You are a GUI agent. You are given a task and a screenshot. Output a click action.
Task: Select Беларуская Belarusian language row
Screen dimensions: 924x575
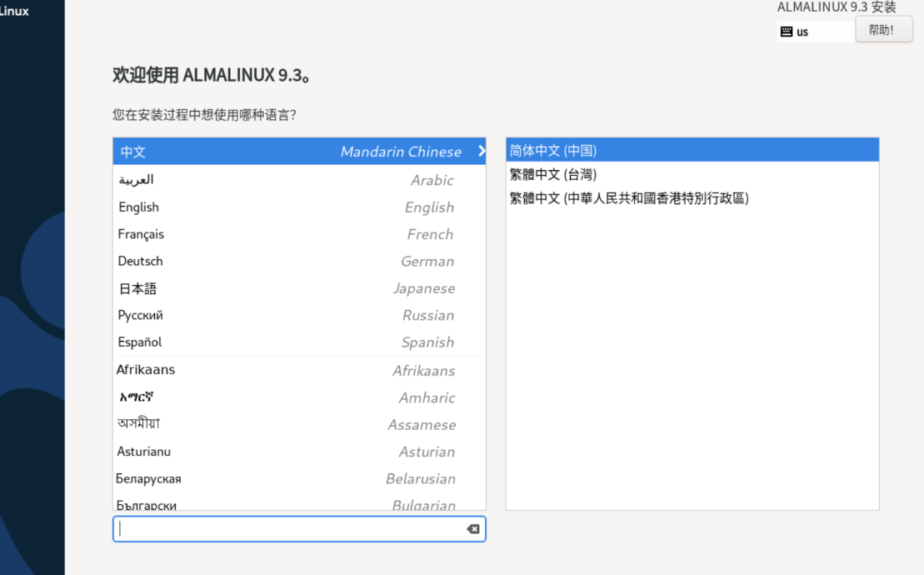[x=299, y=478]
